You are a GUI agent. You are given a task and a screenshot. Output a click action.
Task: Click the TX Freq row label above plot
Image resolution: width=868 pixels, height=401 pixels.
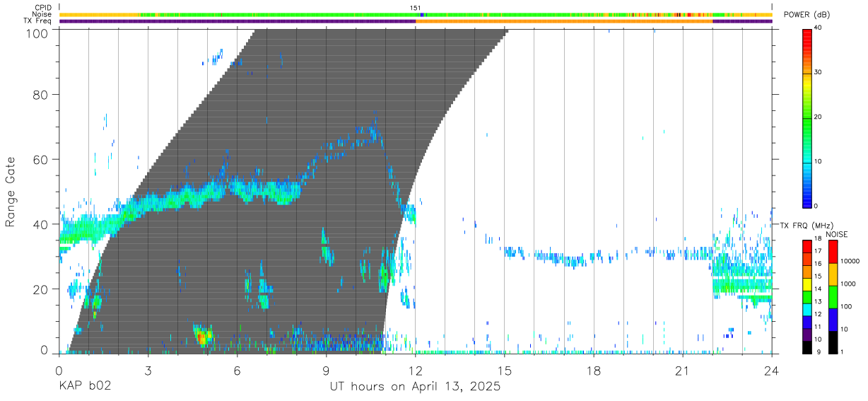tap(37, 21)
